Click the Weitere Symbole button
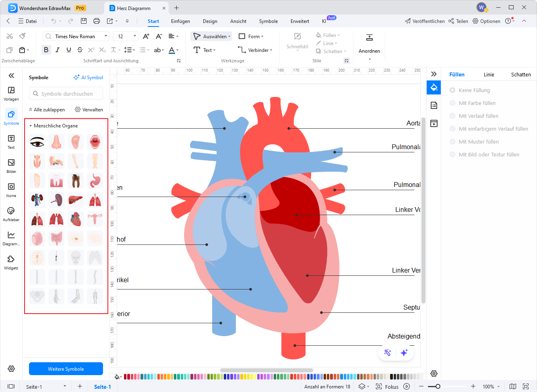Screen dimensions: 537x392 tap(66, 368)
